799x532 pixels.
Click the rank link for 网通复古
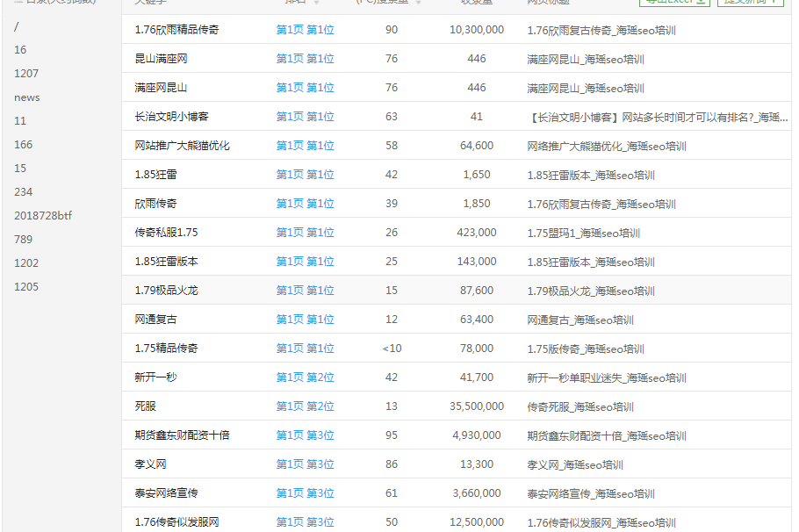[x=306, y=320]
